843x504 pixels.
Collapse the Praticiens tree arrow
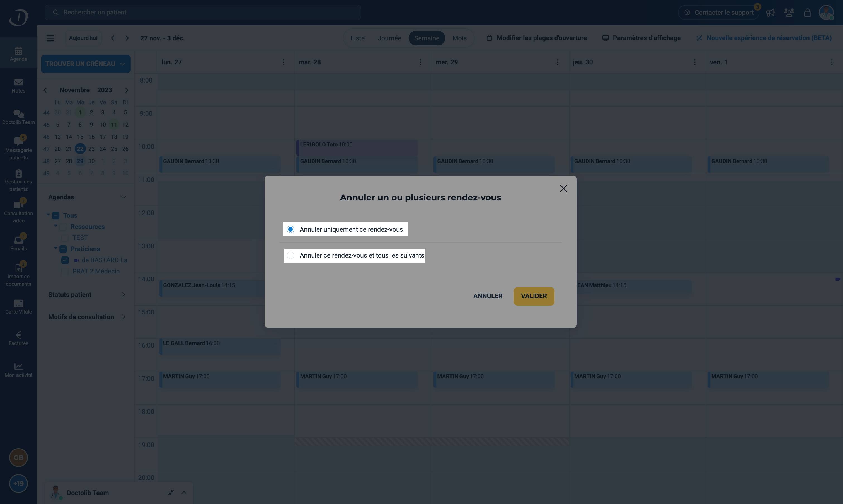click(56, 248)
